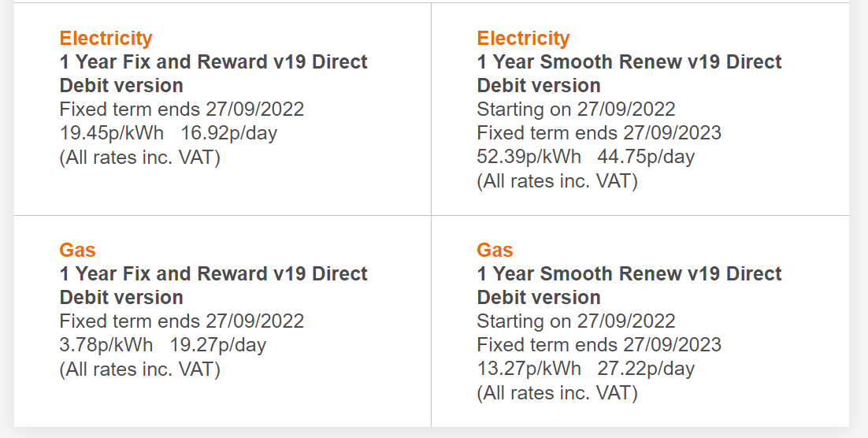Click the 3.78p/kWh gas unit rate
Image resolution: width=868 pixels, height=438 pixels.
click(x=106, y=345)
